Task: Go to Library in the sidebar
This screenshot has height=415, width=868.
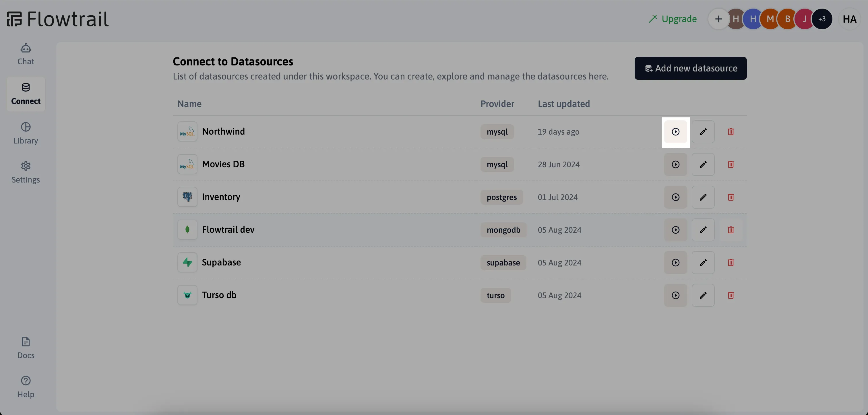Action: (x=26, y=133)
